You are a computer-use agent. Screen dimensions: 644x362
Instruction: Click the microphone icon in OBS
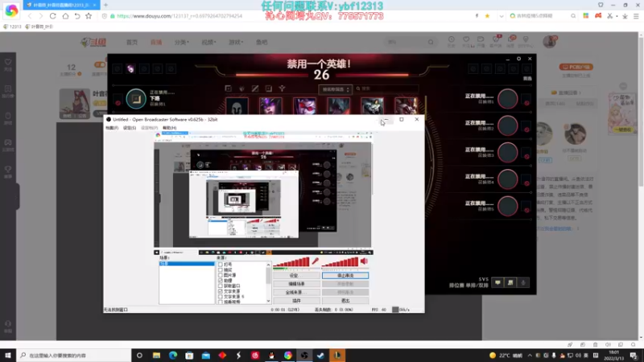315,261
